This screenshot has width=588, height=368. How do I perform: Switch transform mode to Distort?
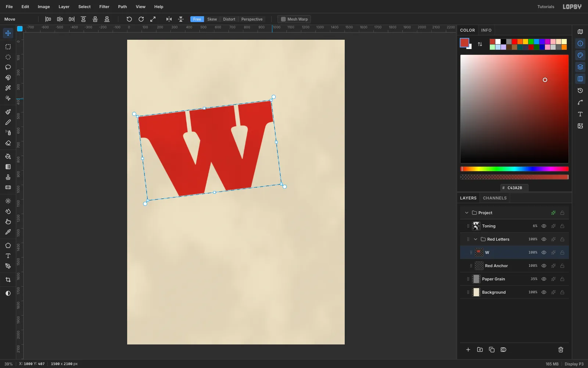(x=229, y=19)
